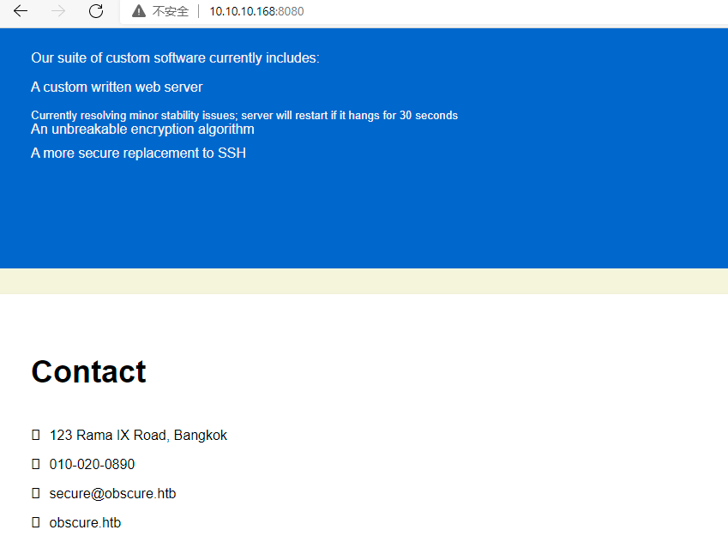Reload the page with refresh icon

click(96, 10)
